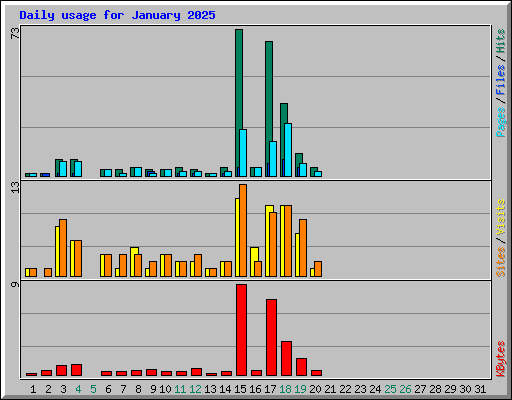Click the red KBytes bar for day 18
The width and height of the screenshot is (512, 400).
coord(286,358)
